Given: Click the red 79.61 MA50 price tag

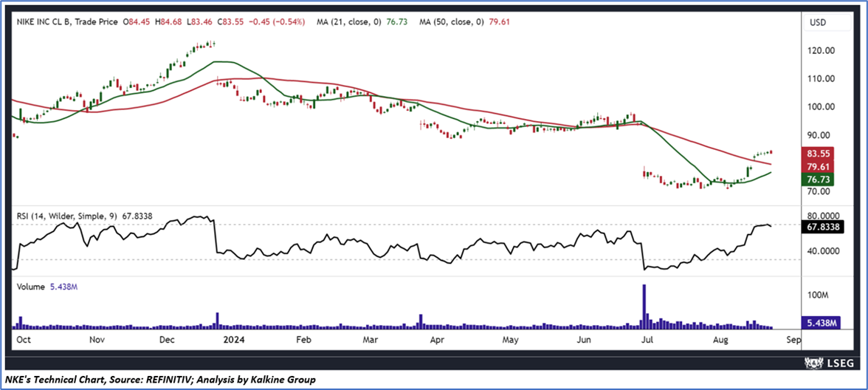Looking at the screenshot, I should [818, 167].
